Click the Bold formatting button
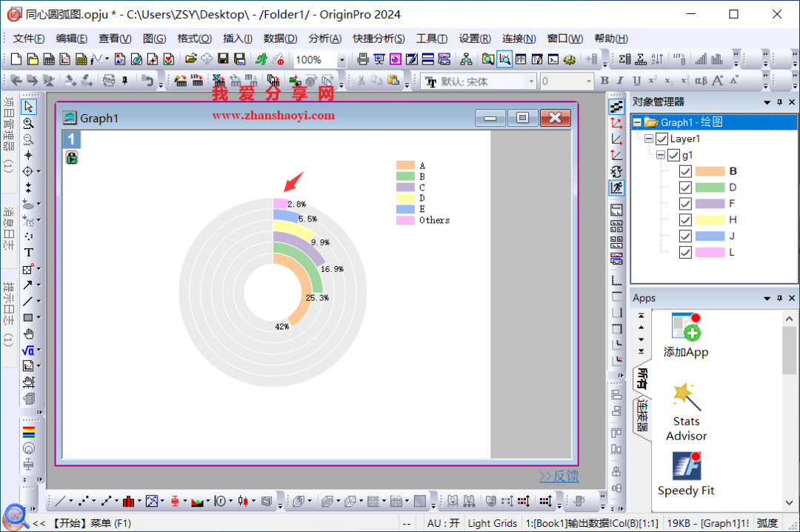Screen dimensions: 800x532 (x=604, y=81)
